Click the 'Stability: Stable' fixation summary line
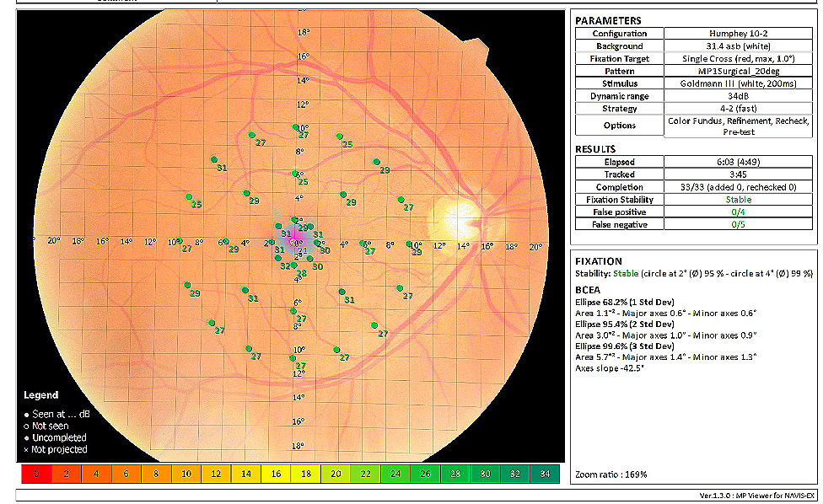This screenshot has height=504, width=823. [693, 274]
